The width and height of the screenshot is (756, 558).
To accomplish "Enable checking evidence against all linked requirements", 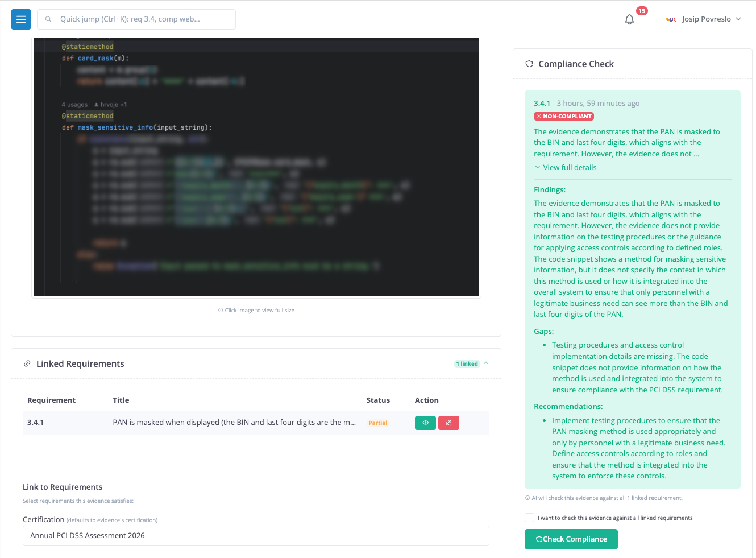I will click(x=529, y=517).
